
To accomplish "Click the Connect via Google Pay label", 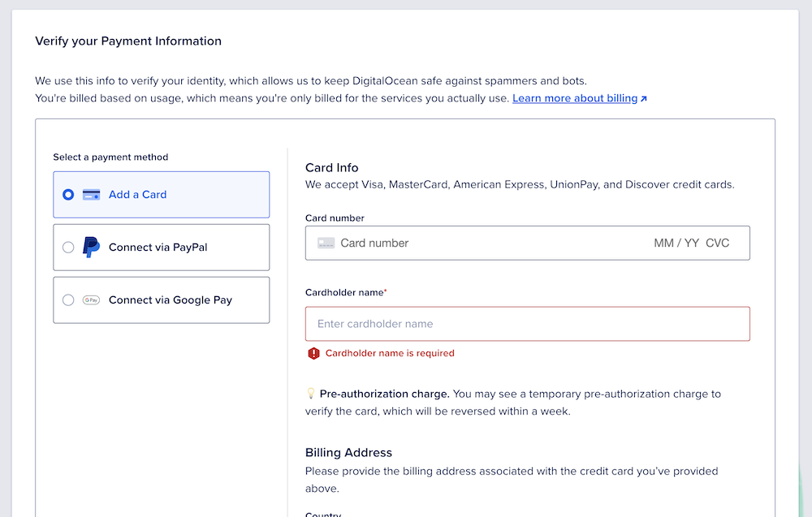I will [171, 300].
